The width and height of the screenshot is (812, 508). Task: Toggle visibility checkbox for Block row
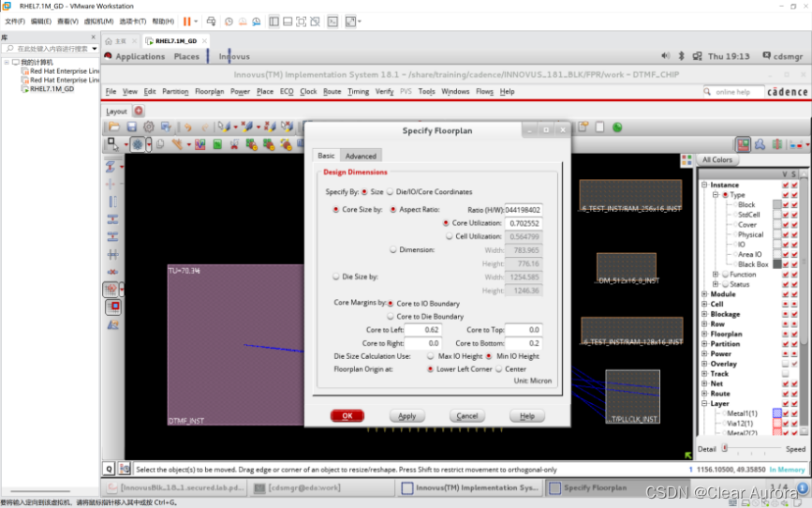pyautogui.click(x=786, y=204)
